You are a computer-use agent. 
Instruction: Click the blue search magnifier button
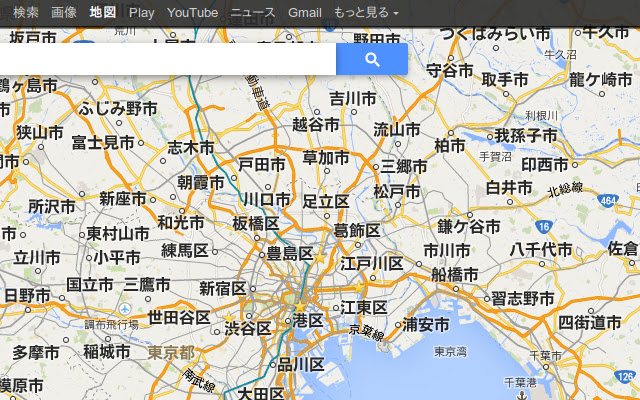pos(372,59)
